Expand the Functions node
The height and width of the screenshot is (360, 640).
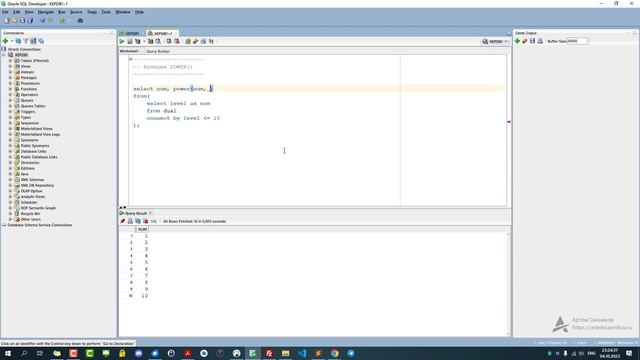pyautogui.click(x=10, y=89)
